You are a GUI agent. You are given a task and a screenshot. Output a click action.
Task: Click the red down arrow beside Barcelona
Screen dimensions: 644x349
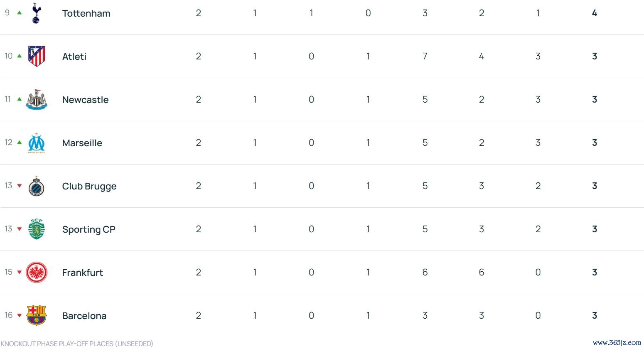[19, 315]
